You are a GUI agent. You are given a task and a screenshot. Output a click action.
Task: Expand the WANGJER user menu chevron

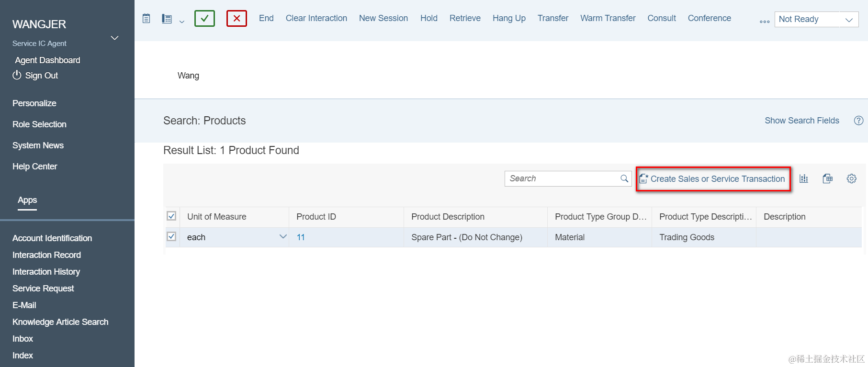(x=114, y=38)
